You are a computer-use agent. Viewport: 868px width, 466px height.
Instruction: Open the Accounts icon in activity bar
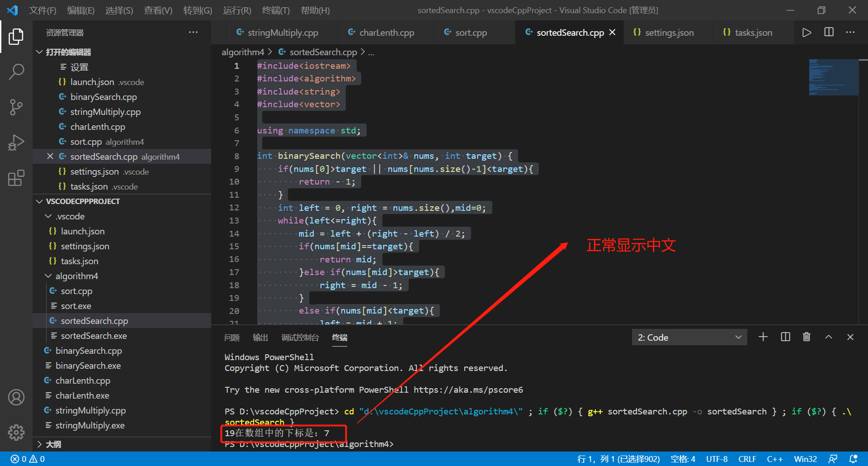(16, 397)
